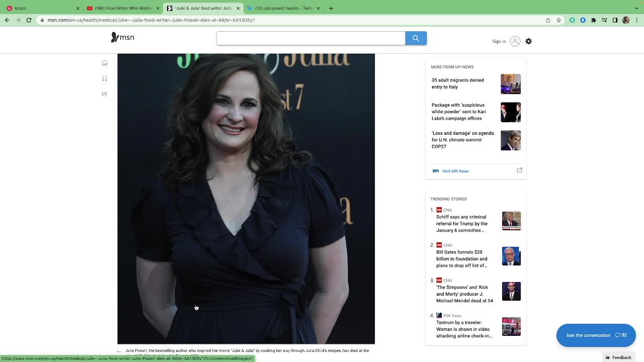
Task: Open thumbnail for airline tantrum story
Action: tap(511, 326)
